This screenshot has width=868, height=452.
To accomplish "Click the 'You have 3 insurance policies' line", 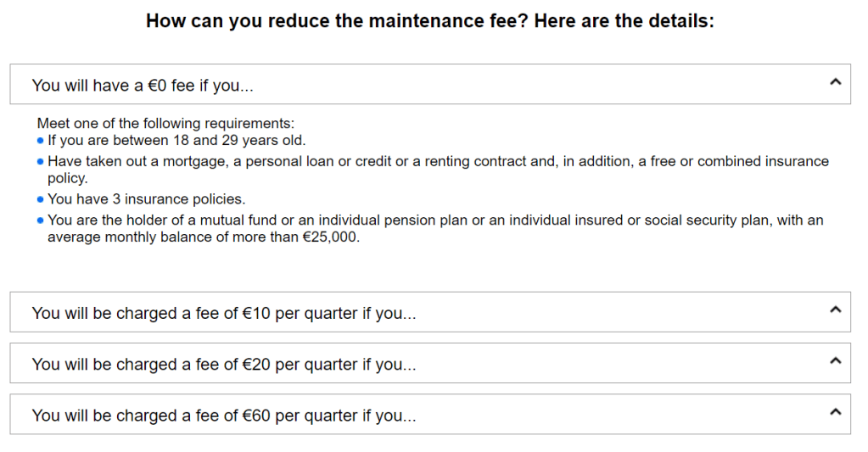I will [x=146, y=200].
